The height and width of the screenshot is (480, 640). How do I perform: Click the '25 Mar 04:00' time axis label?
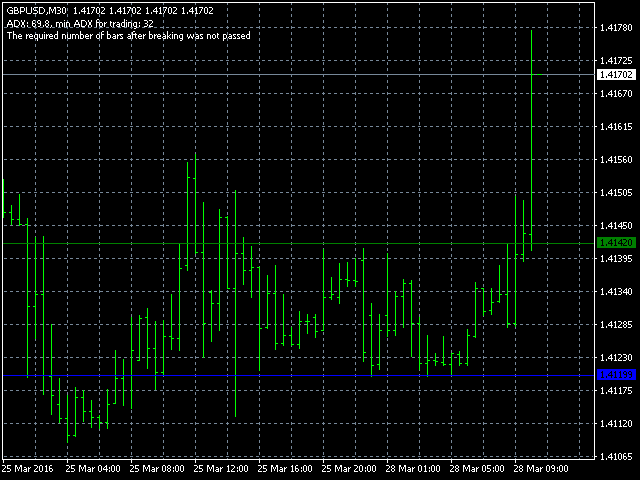click(93, 469)
